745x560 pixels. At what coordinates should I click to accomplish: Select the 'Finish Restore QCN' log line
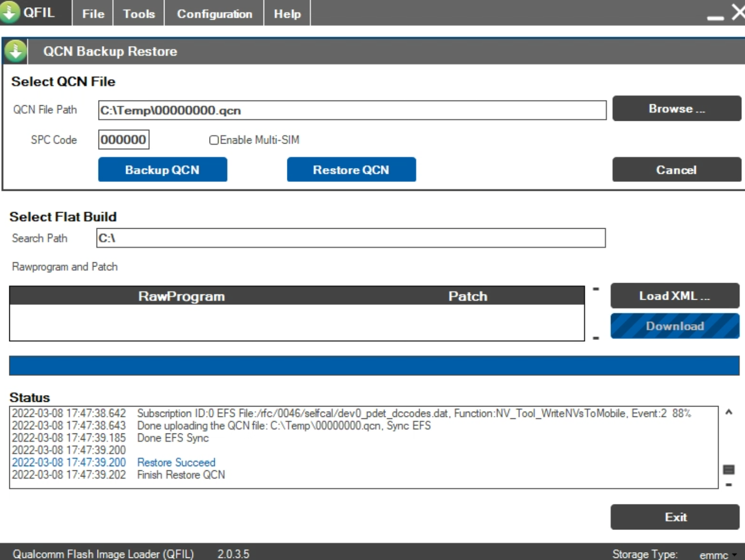pos(118,474)
